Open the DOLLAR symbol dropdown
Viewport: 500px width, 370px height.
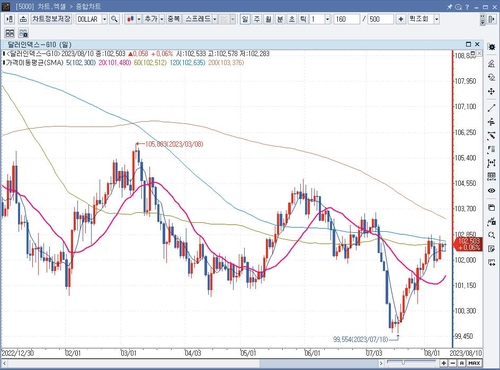point(104,19)
